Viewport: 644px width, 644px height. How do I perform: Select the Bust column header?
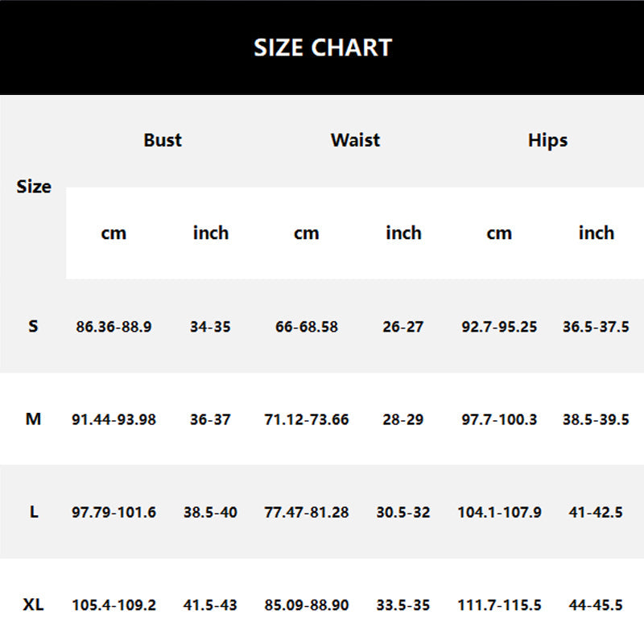163,140
